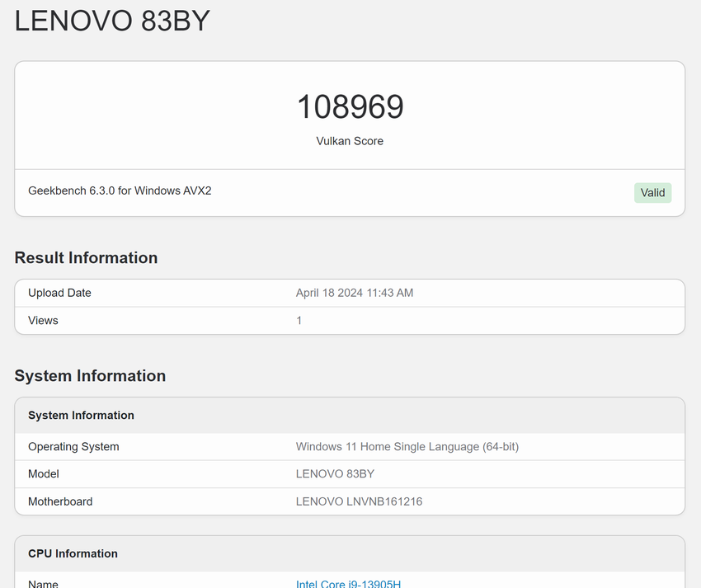Click the LENOVO LNVNB161216 motherboard value
This screenshot has height=588, width=701.
[359, 501]
